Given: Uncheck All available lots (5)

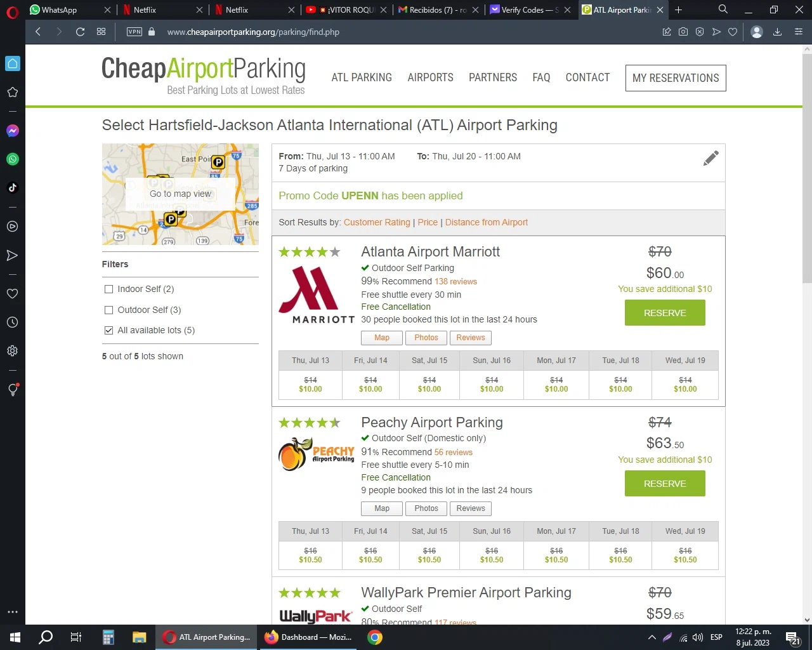Looking at the screenshot, I should pos(108,331).
